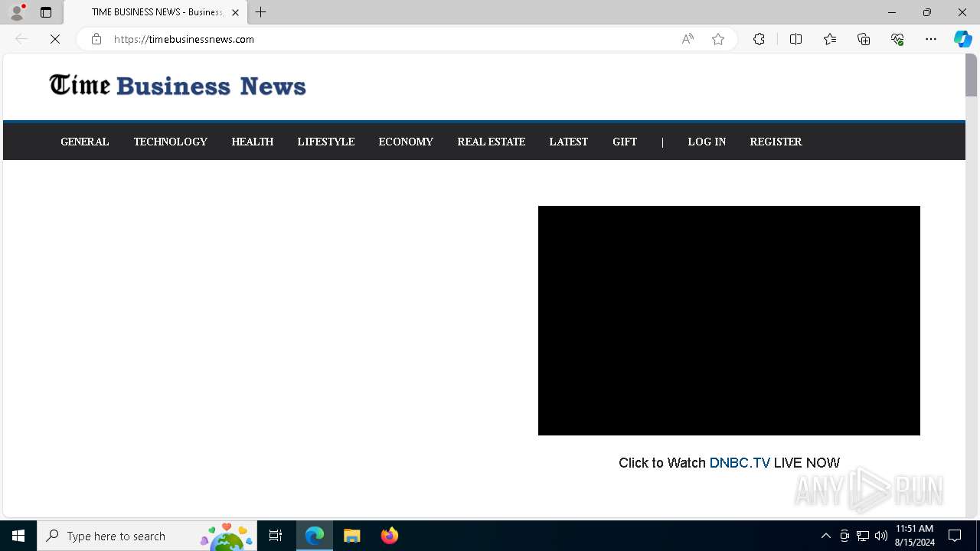Screen dimensions: 980x551
Task: Restore down the Edge window
Action: (927, 12)
